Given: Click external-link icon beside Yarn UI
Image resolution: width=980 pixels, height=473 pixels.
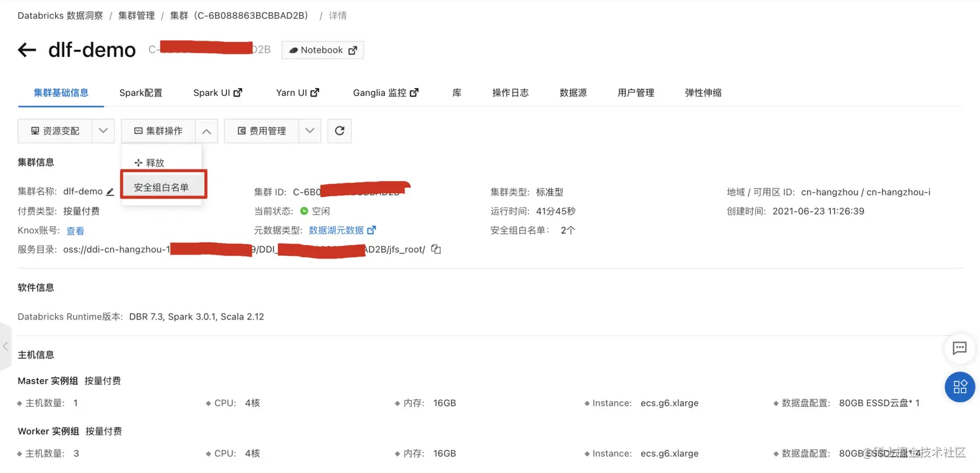Looking at the screenshot, I should pos(315,93).
